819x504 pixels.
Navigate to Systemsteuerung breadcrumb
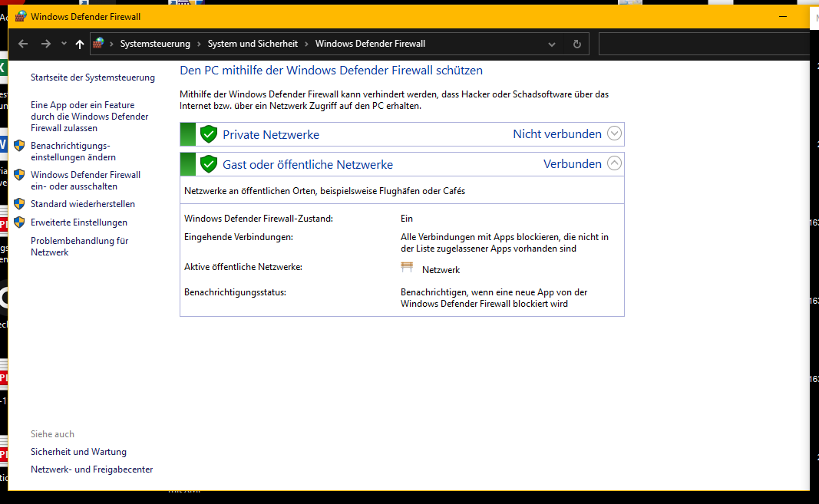155,44
